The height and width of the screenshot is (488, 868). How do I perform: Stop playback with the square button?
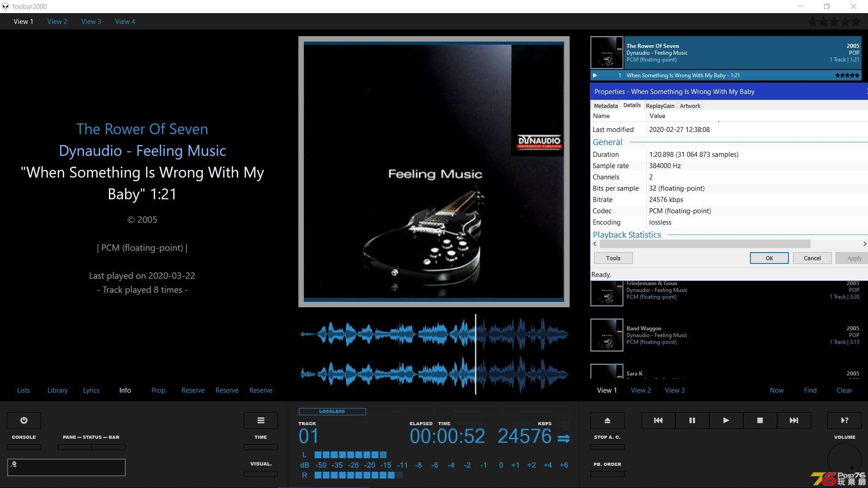[760, 420]
